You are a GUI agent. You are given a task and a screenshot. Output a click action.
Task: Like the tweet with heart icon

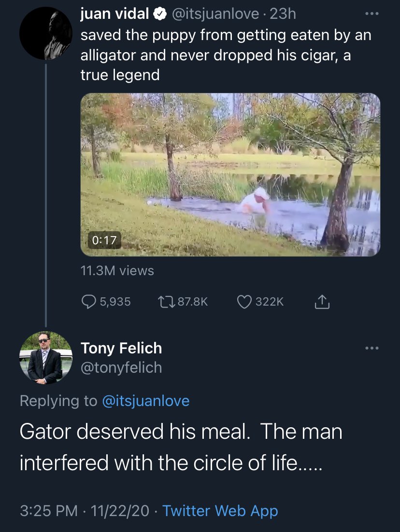point(244,302)
